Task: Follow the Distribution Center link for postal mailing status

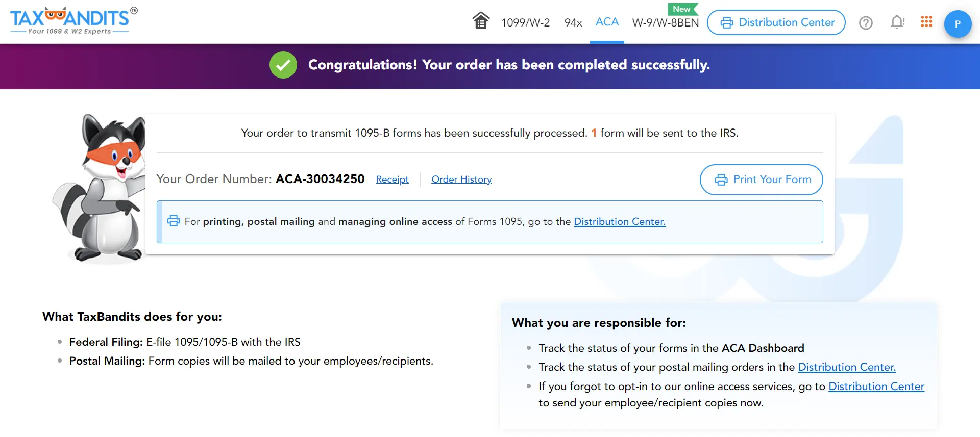Action: 847,367
